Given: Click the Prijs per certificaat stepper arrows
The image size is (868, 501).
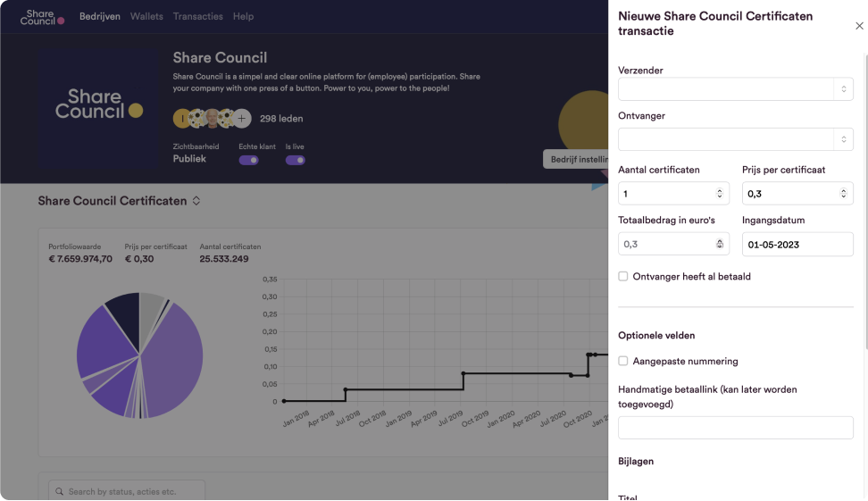Looking at the screenshot, I should [844, 193].
